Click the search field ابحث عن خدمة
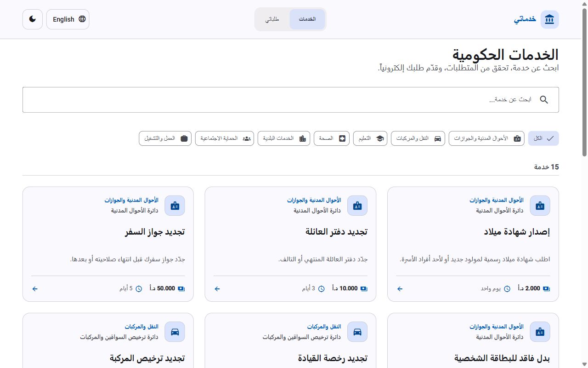This screenshot has height=368, width=588. 291,100
